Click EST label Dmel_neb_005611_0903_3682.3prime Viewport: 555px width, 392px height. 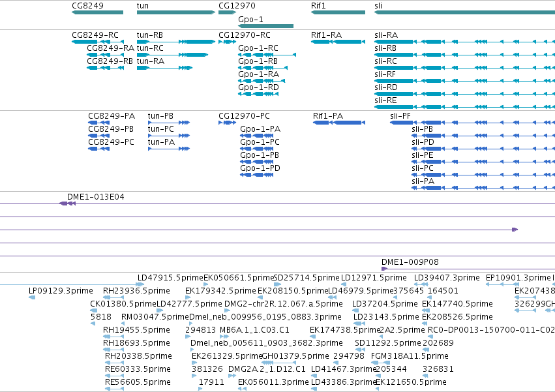267,343
